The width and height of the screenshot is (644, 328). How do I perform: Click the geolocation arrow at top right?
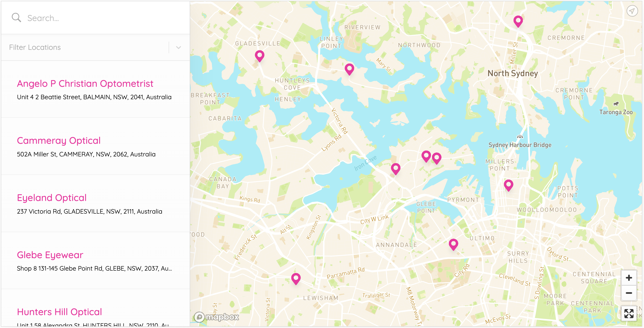pos(632,11)
